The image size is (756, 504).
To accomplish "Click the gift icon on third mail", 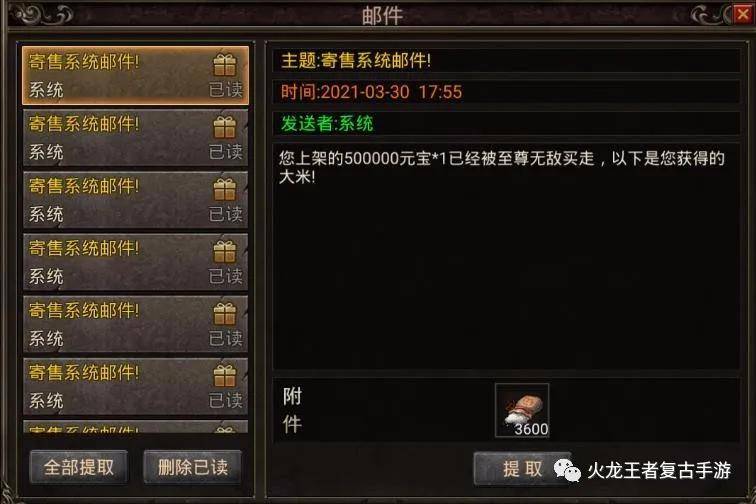I will pos(225,190).
